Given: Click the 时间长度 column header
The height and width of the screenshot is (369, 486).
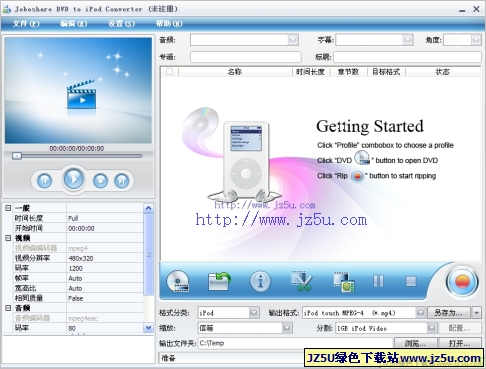Looking at the screenshot, I should tap(311, 72).
